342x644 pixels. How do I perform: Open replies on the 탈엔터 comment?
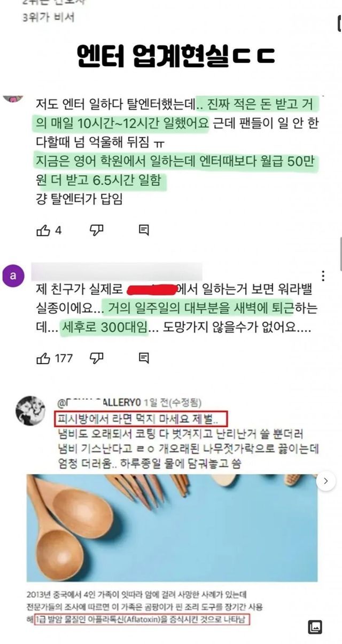(x=144, y=230)
